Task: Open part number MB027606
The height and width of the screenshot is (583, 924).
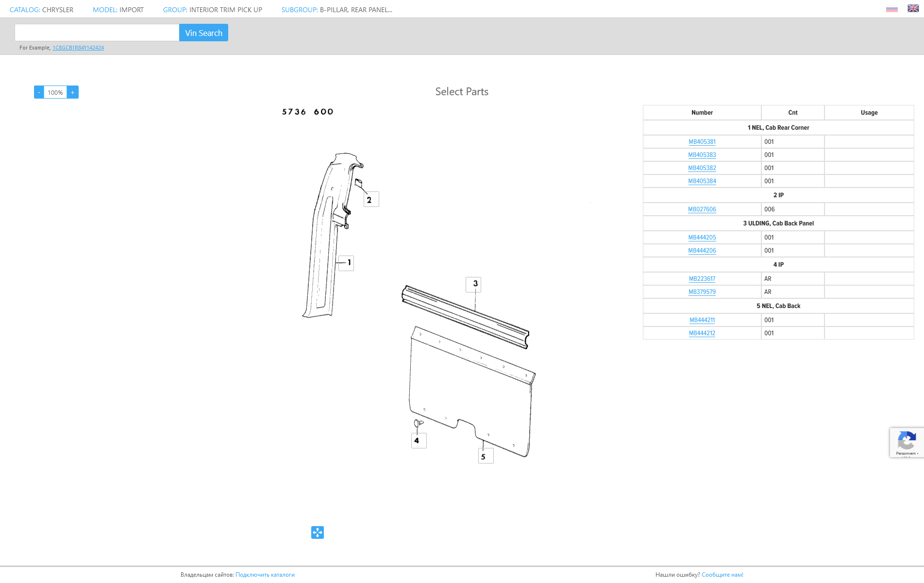Action: pyautogui.click(x=702, y=209)
